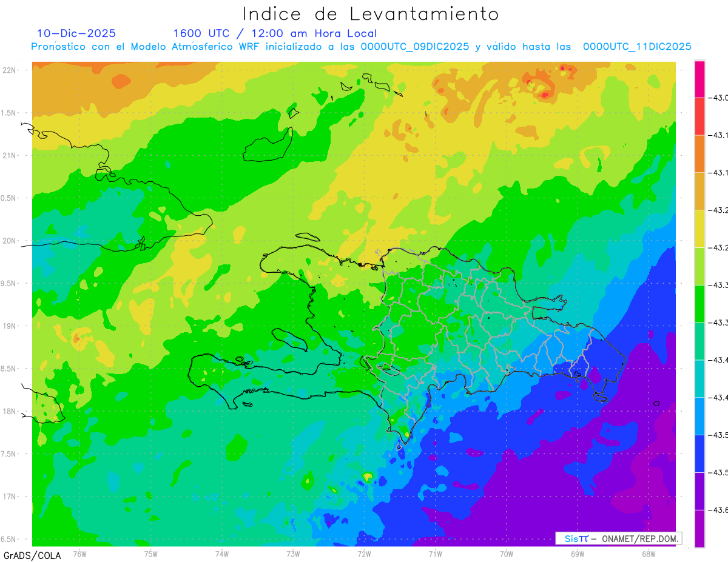Pick the pure green legend swatch
The width and height of the screenshot is (728, 562).
pos(699,304)
